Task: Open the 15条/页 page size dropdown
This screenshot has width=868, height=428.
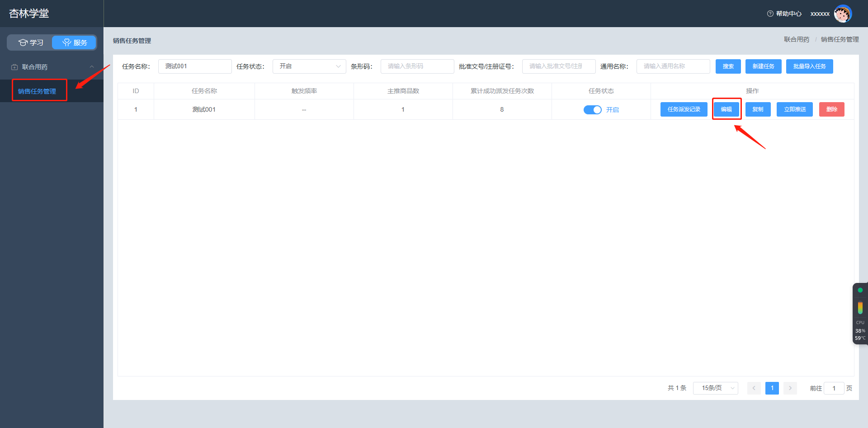Action: (715, 388)
